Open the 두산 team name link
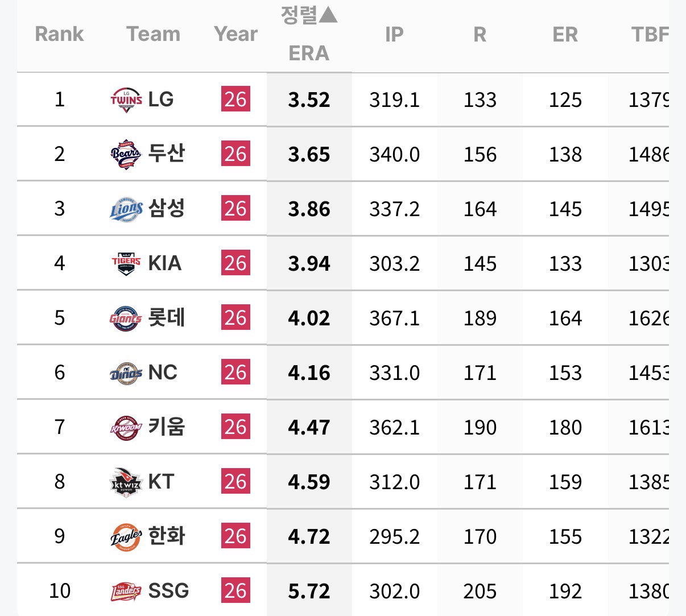 (x=167, y=154)
